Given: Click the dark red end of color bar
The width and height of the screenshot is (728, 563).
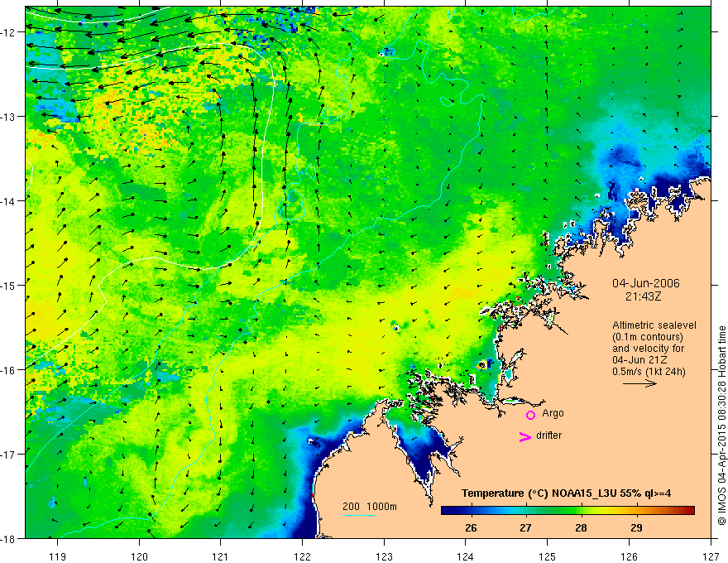Looking at the screenshot, I should [x=689, y=510].
